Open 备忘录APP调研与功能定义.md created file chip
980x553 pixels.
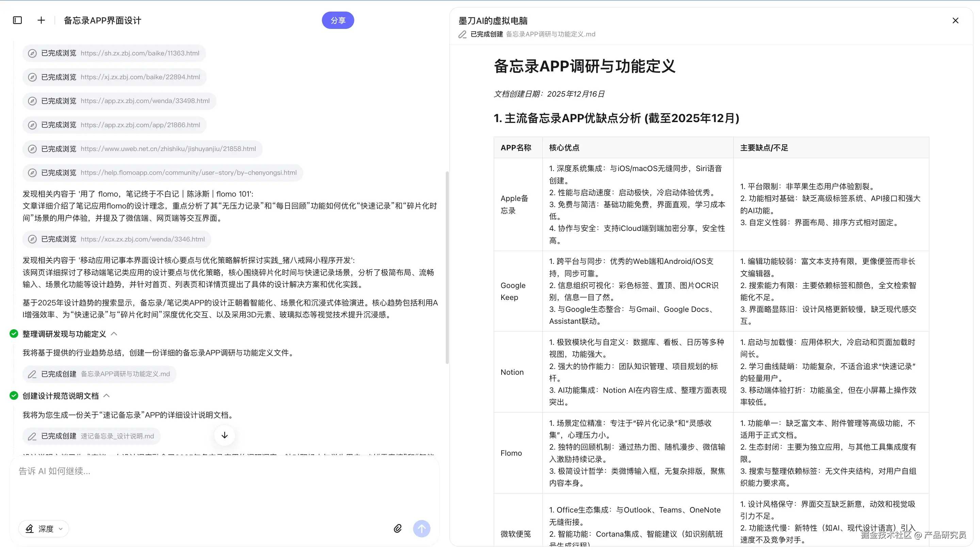click(100, 374)
